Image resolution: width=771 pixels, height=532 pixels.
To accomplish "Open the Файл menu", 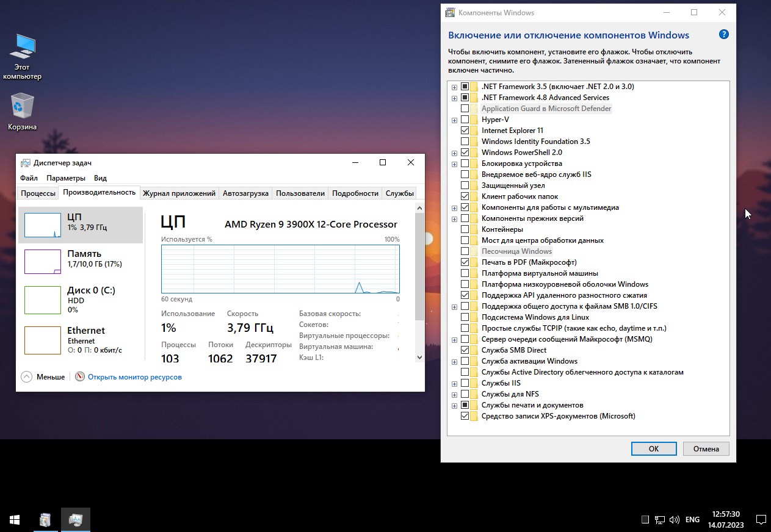I will pyautogui.click(x=29, y=178).
